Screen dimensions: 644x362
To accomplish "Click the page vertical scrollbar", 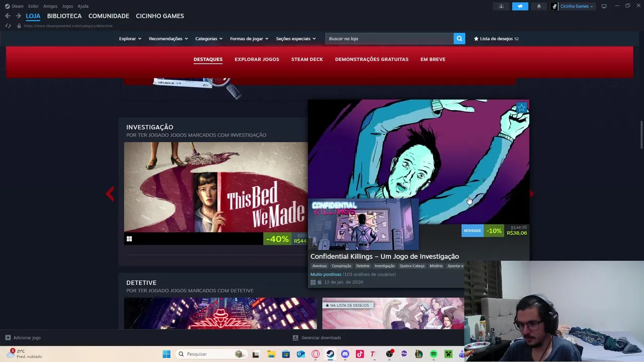I will click(x=641, y=135).
